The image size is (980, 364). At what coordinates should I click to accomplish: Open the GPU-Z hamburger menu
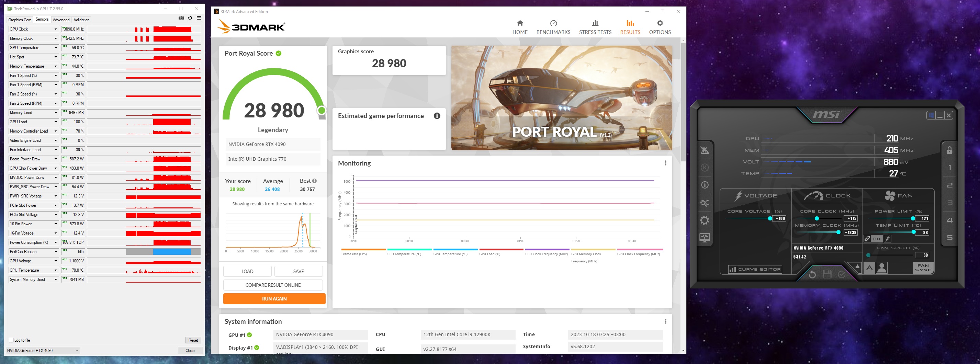coord(199,18)
